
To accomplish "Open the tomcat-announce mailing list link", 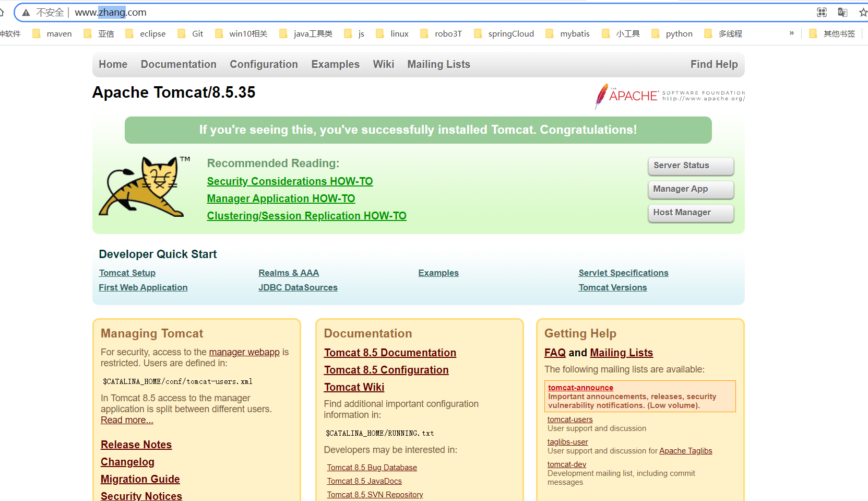I will (580, 388).
